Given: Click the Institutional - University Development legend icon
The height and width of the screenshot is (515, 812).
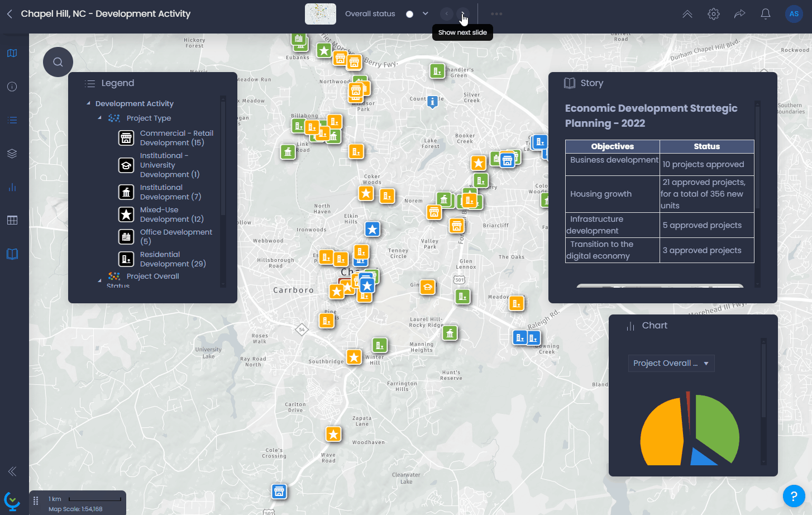Looking at the screenshot, I should tap(126, 165).
